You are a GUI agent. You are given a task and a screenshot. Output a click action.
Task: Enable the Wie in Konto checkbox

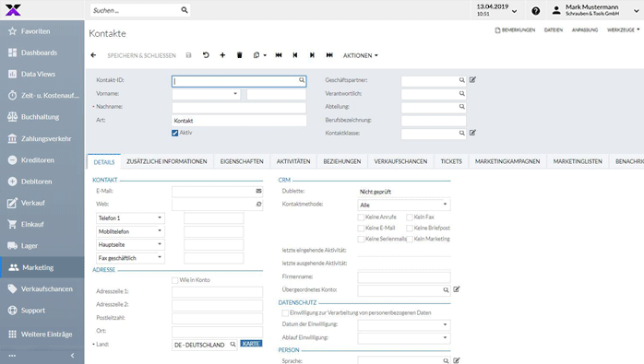(x=175, y=280)
